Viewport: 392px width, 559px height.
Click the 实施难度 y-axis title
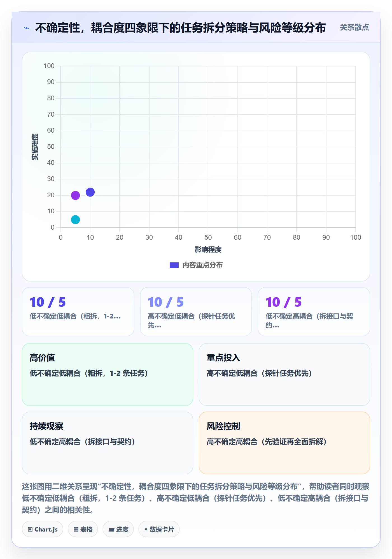(x=35, y=147)
